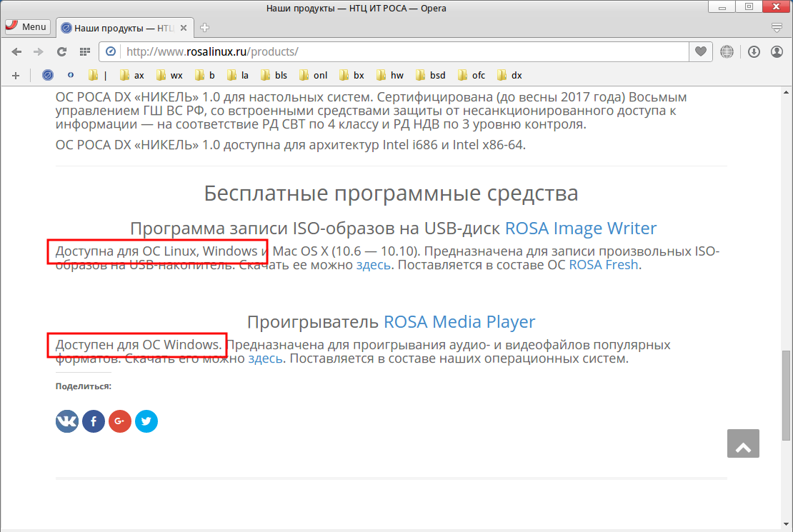
Task: Open the small 'o' bookmark icon
Action: click(x=71, y=75)
